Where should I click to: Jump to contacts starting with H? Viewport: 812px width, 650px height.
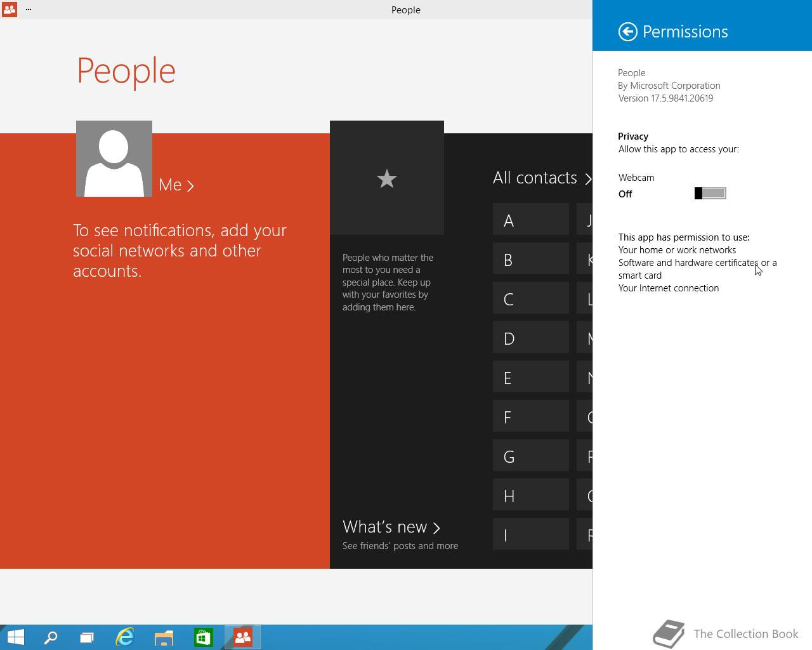[531, 495]
